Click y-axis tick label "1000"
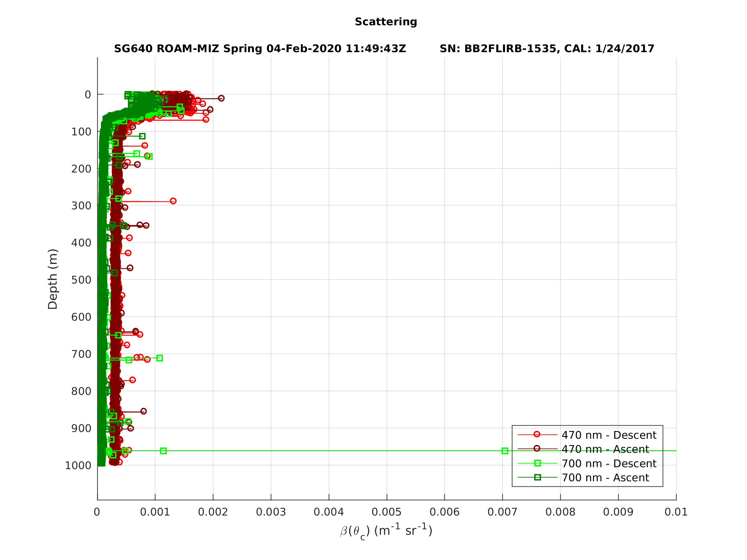Image resolution: width=747 pixels, height=560 pixels. 78,466
